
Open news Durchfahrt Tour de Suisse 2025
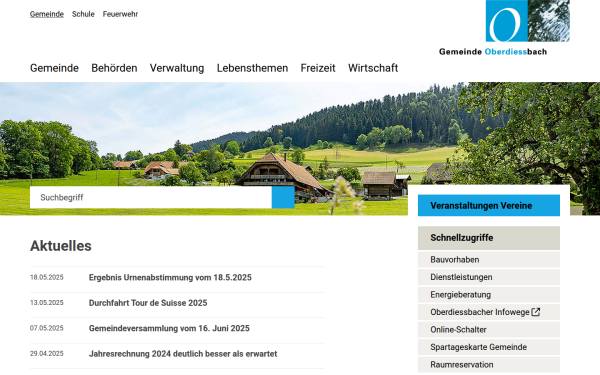pos(148,303)
